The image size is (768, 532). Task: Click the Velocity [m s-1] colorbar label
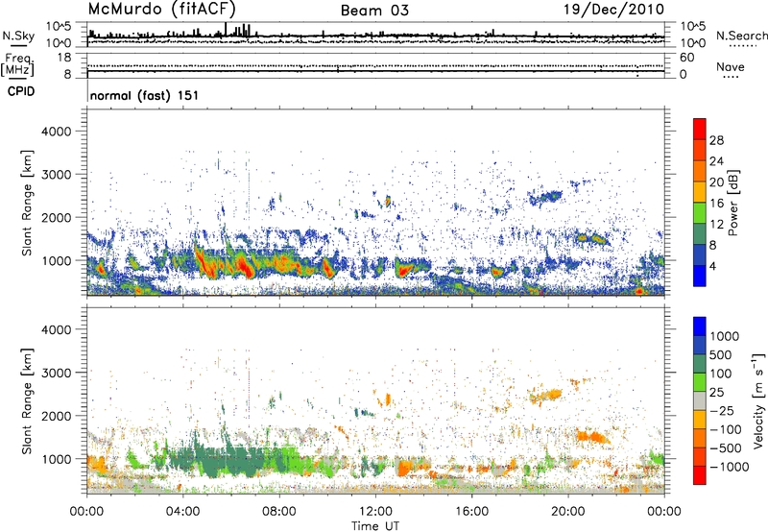758,401
